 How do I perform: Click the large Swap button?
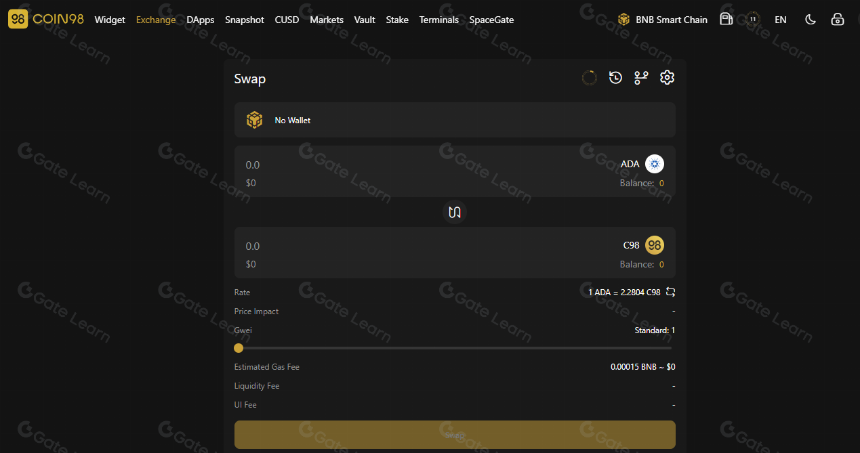(x=455, y=435)
